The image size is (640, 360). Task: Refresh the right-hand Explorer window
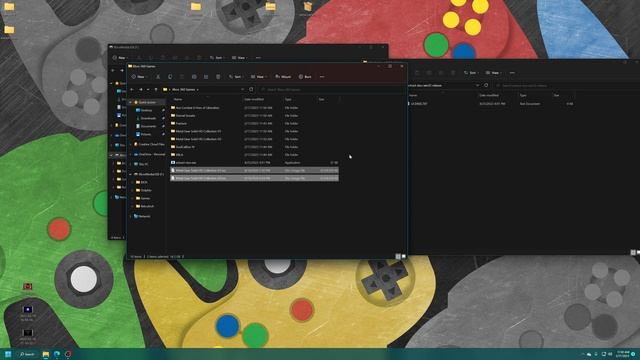[x=486, y=85]
